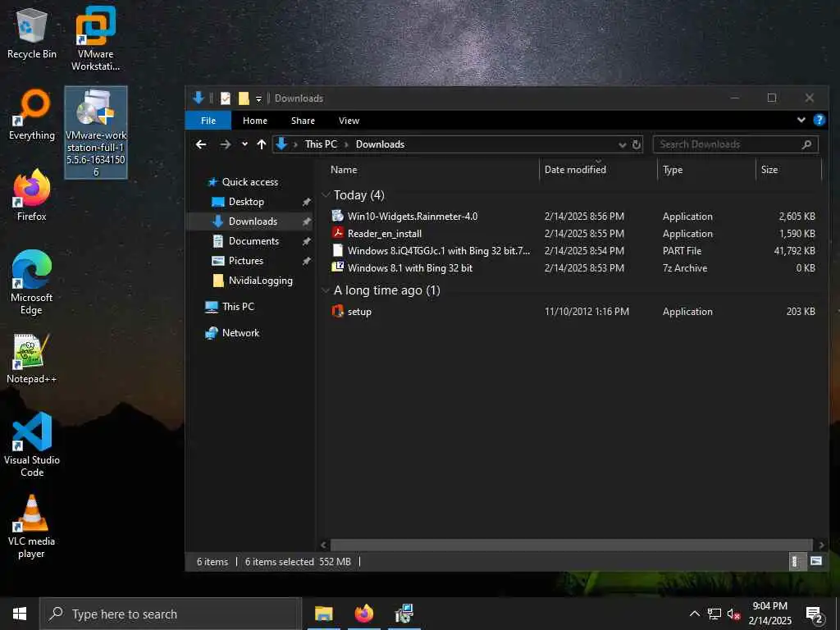
Task: Select the Notepad++ desktop shortcut
Action: [x=32, y=359]
